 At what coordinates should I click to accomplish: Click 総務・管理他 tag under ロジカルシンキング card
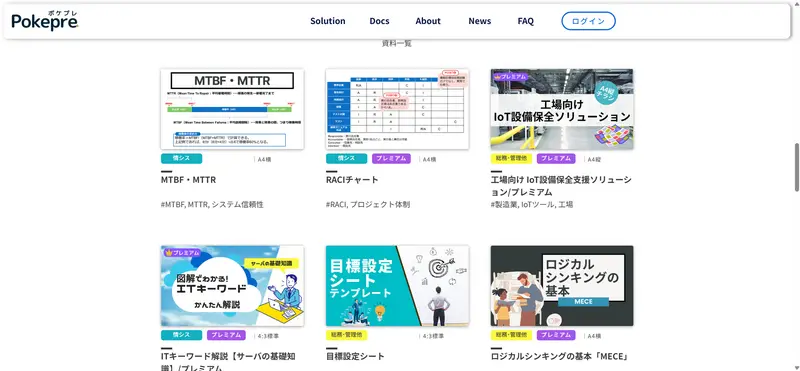click(511, 335)
